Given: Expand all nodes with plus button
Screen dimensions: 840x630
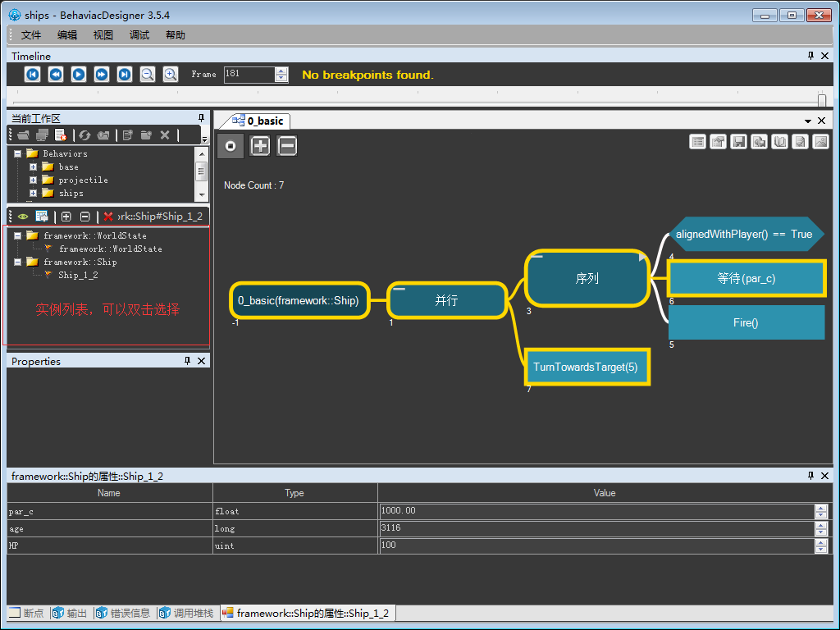Looking at the screenshot, I should pos(260,146).
